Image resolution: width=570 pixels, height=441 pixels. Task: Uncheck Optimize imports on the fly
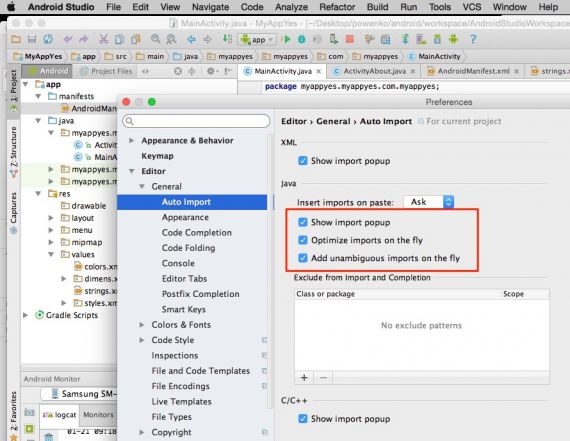click(x=302, y=240)
